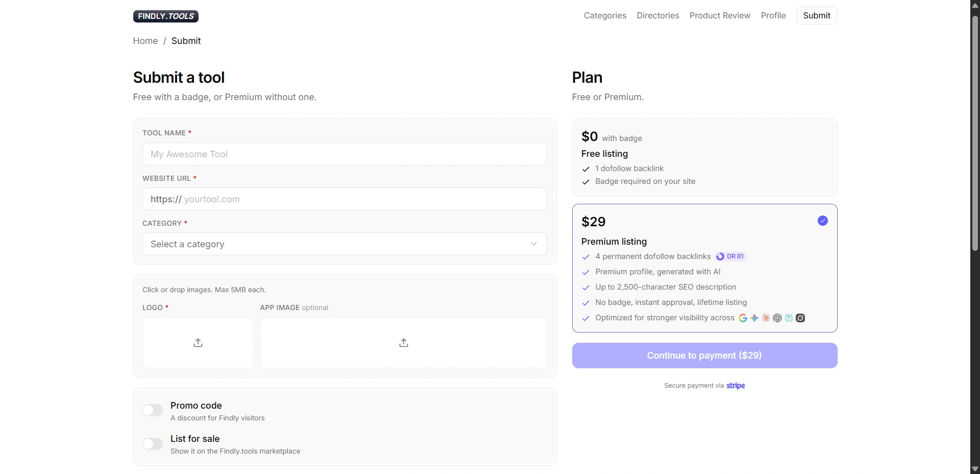Click the scrollbar up arrow

tap(975, 5)
